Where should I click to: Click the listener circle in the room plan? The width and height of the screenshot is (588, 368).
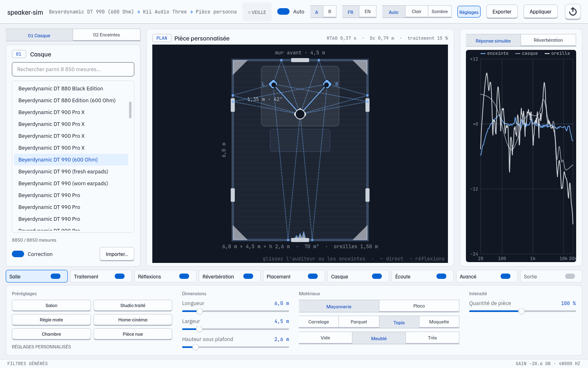(x=300, y=114)
